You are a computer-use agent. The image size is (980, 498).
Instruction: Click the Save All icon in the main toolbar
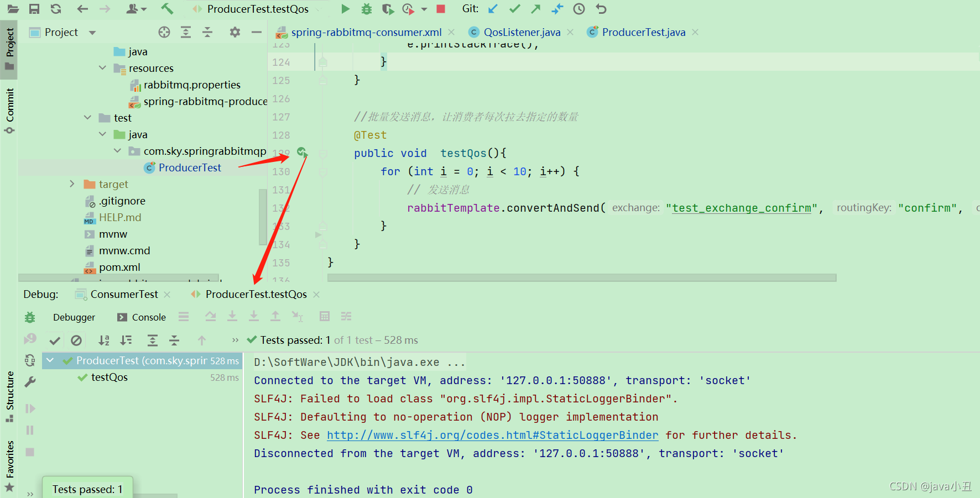[34, 9]
